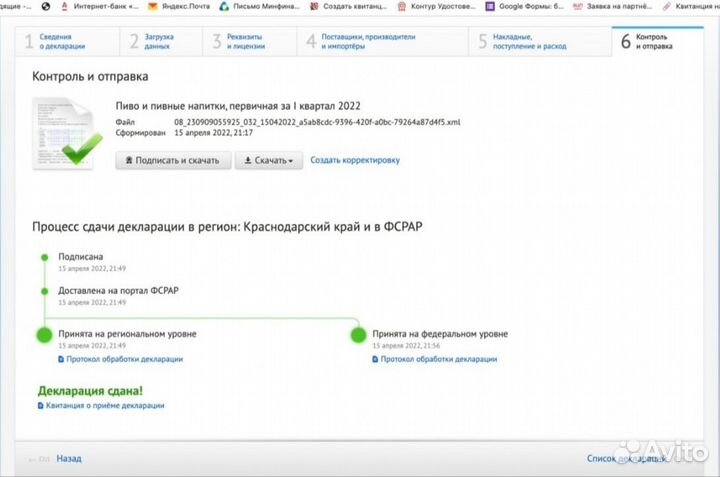Open the Письмо Минфина bookmark
Viewport: 720px width, 477px height.
tap(259, 6)
